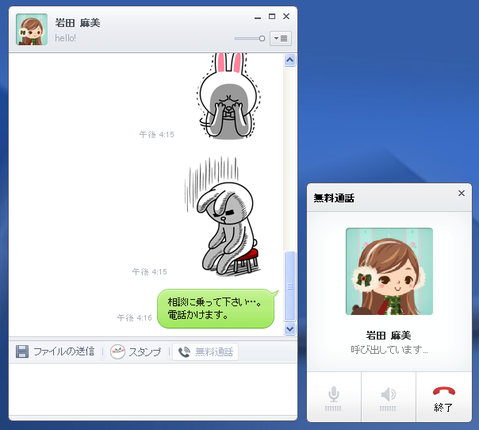479x430 pixels.
Task: Click the chat scrollbar down arrow
Action: click(290, 329)
